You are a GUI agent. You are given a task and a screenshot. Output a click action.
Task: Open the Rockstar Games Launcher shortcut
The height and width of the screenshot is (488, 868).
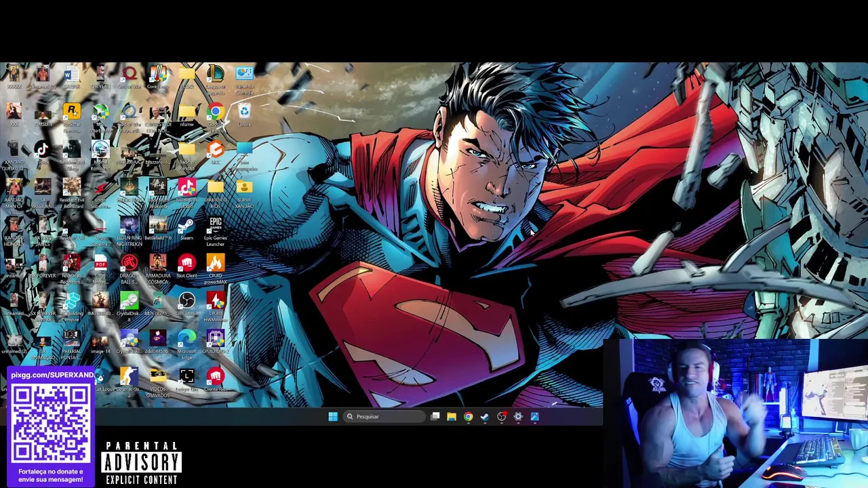pos(71,117)
